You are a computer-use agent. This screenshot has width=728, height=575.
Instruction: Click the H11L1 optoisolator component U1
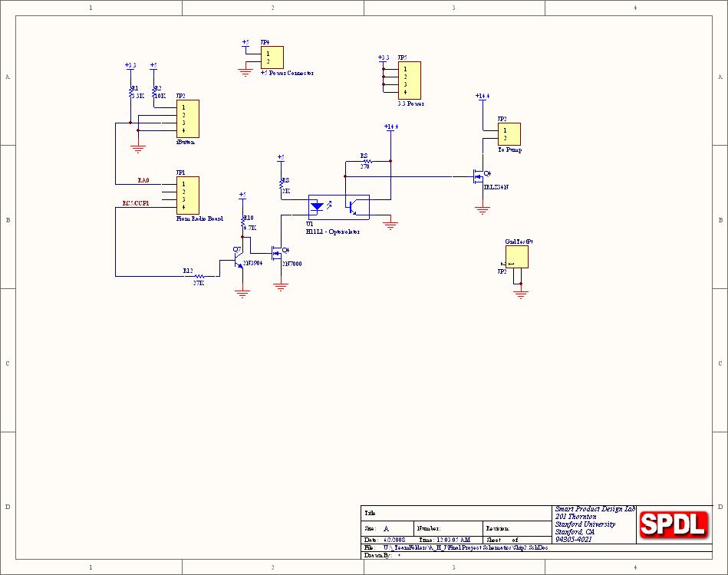pos(338,206)
